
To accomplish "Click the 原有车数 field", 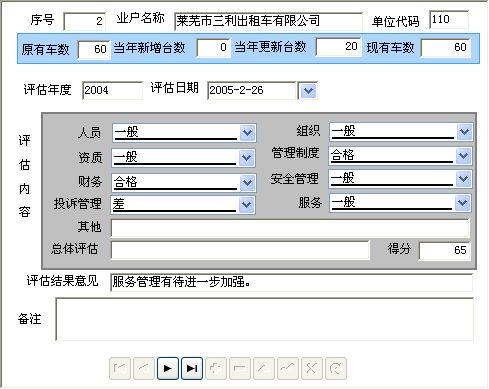I will tap(94, 49).
